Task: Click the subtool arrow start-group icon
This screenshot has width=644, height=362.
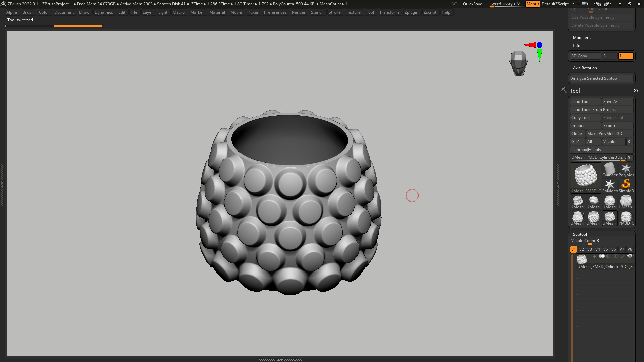Action: [595, 256]
